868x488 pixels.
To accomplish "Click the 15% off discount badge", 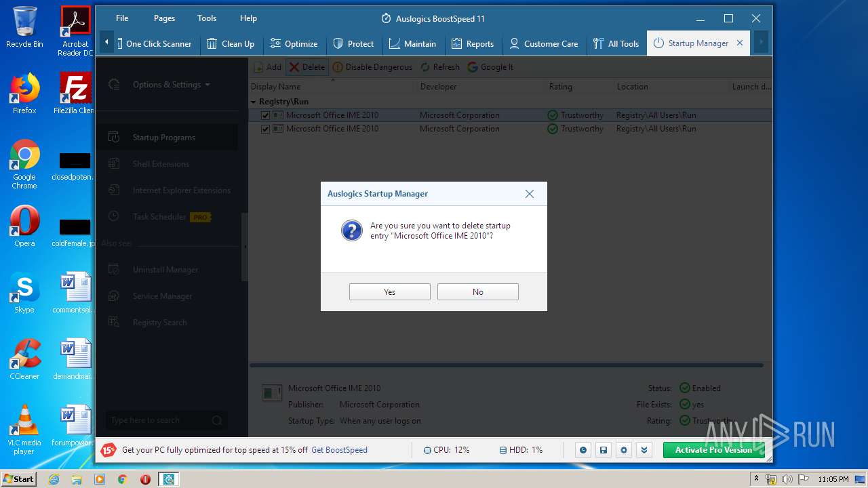I will (108, 450).
